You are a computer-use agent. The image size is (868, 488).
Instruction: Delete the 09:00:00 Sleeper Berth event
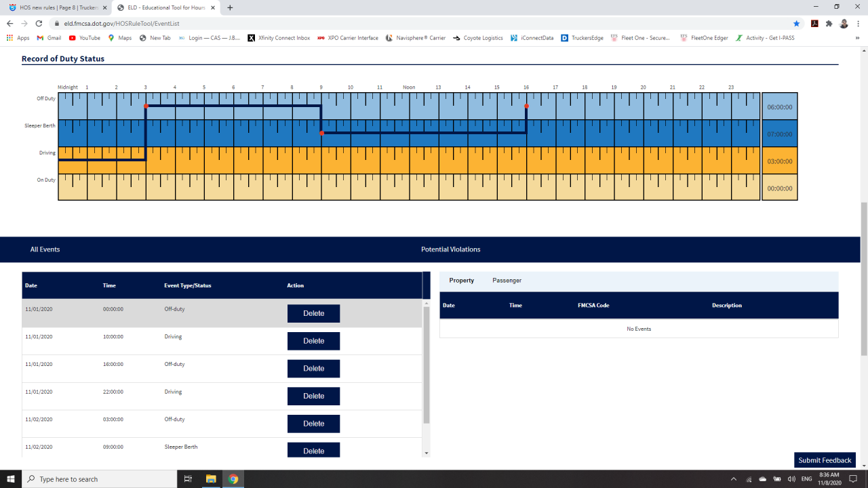313,450
